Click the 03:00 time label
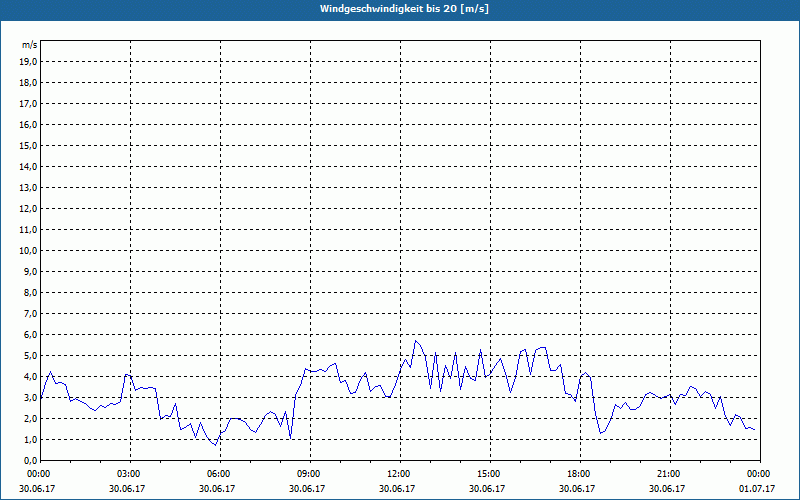 click(131, 474)
